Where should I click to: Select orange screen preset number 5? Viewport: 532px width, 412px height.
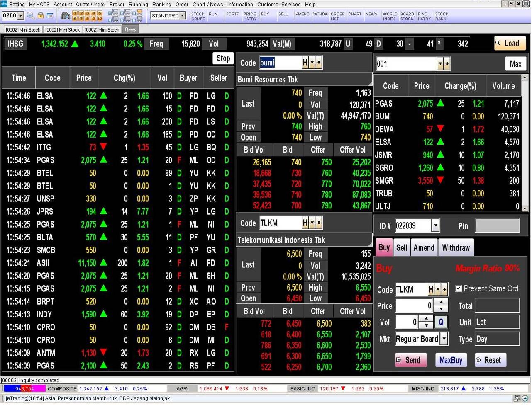pyautogui.click(x=100, y=13)
